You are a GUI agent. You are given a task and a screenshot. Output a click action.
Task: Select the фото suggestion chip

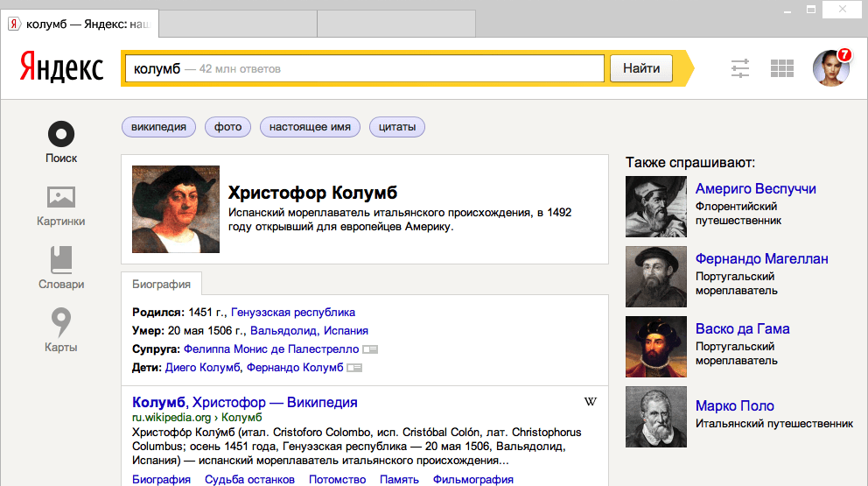click(x=227, y=127)
